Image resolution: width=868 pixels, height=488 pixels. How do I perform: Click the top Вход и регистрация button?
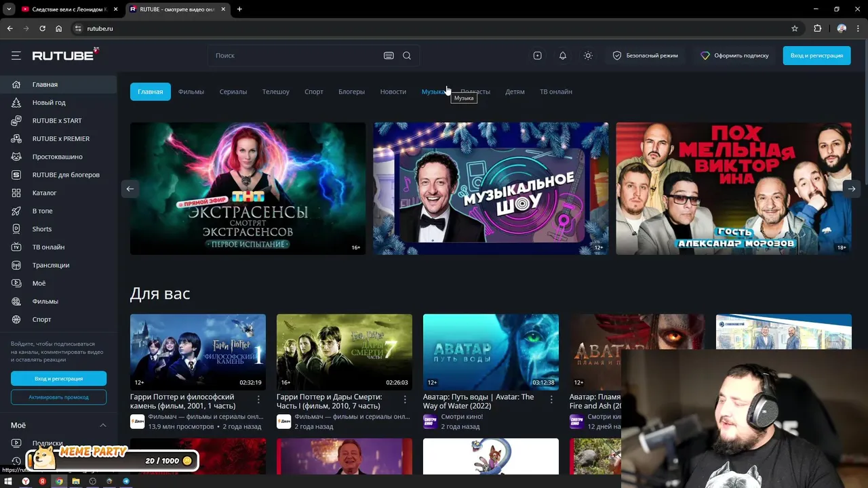point(816,56)
